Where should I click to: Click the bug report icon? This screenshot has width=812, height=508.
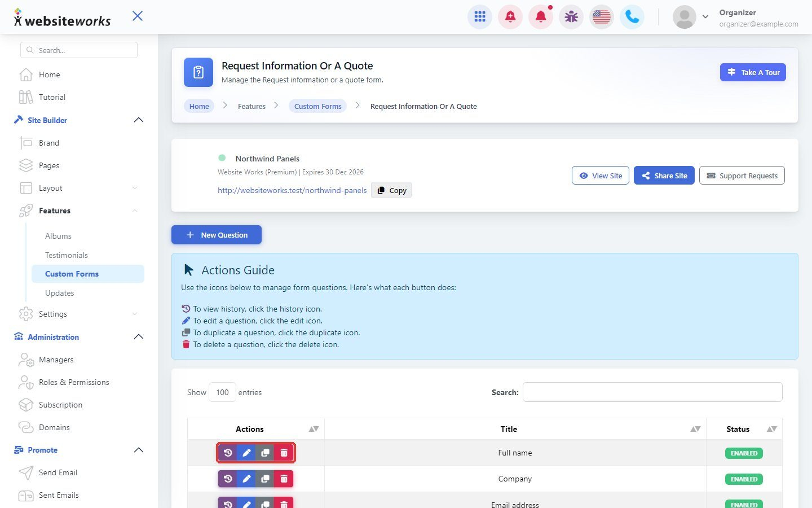tap(571, 17)
